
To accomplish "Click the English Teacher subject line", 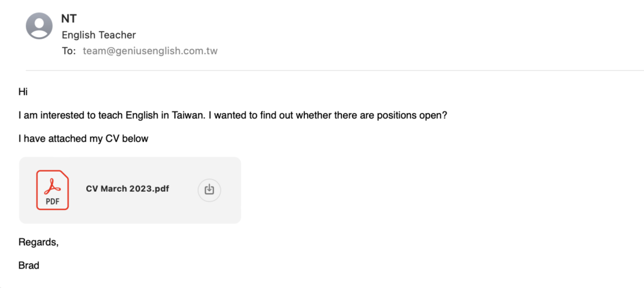I will coord(99,35).
